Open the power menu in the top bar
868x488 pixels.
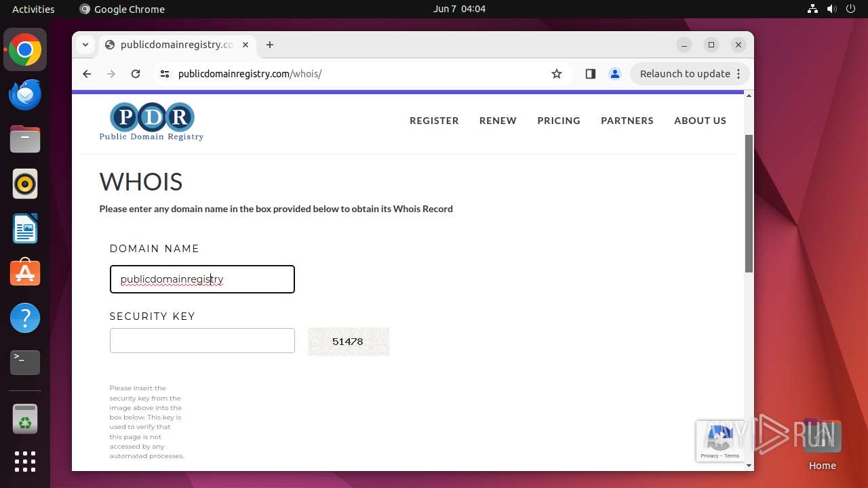point(851,9)
